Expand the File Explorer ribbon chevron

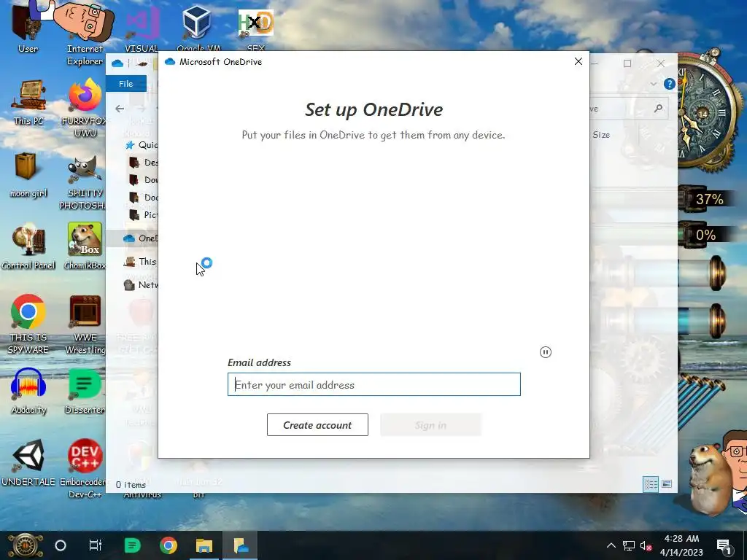653,84
